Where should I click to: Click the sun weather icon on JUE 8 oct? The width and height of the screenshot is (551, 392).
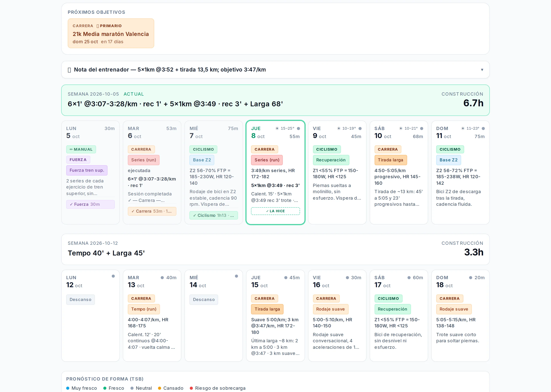coord(277,128)
